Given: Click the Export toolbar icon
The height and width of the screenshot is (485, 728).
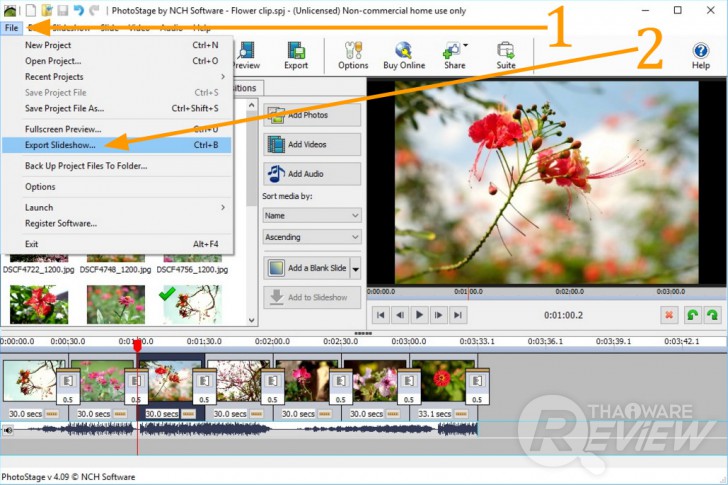Looking at the screenshot, I should (296, 55).
